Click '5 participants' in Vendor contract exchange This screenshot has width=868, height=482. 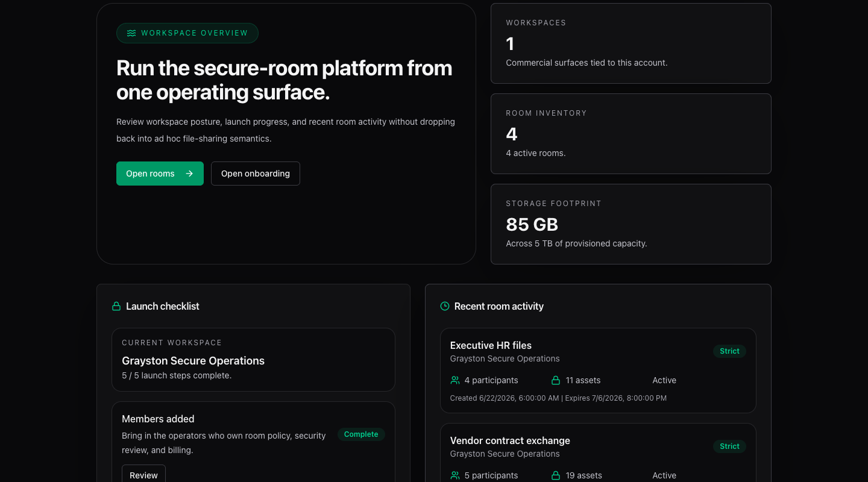point(491,475)
